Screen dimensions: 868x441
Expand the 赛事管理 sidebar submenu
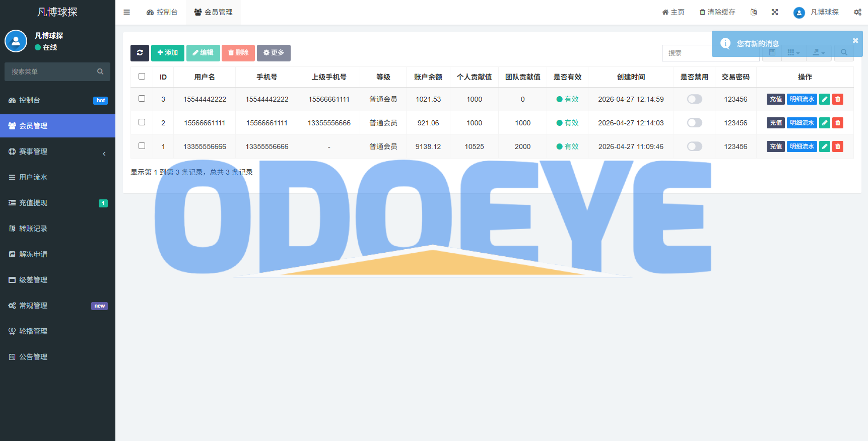[57, 152]
